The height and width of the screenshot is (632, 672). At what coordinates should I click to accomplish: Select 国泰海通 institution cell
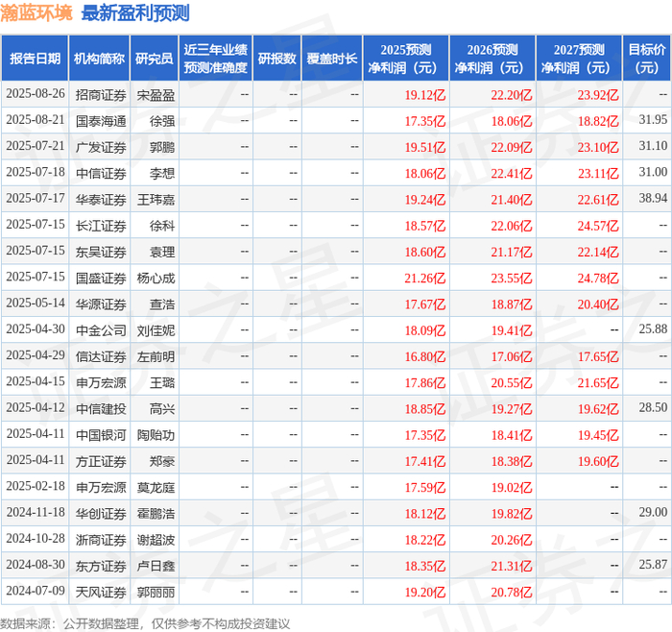(101, 121)
